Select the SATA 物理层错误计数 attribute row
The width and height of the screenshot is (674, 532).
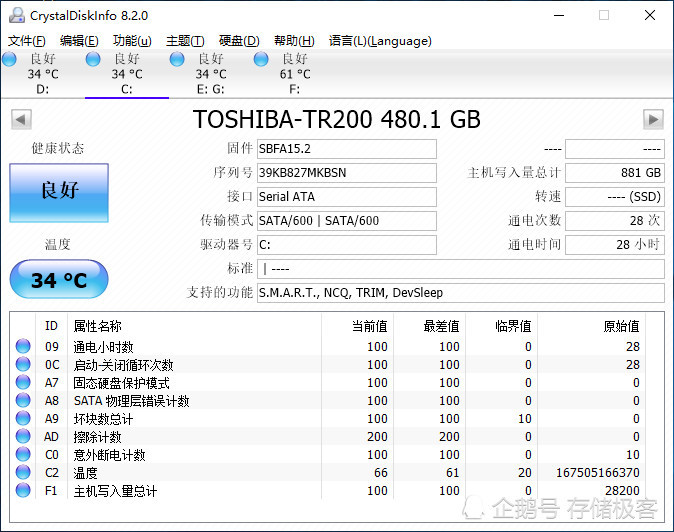click(329, 401)
